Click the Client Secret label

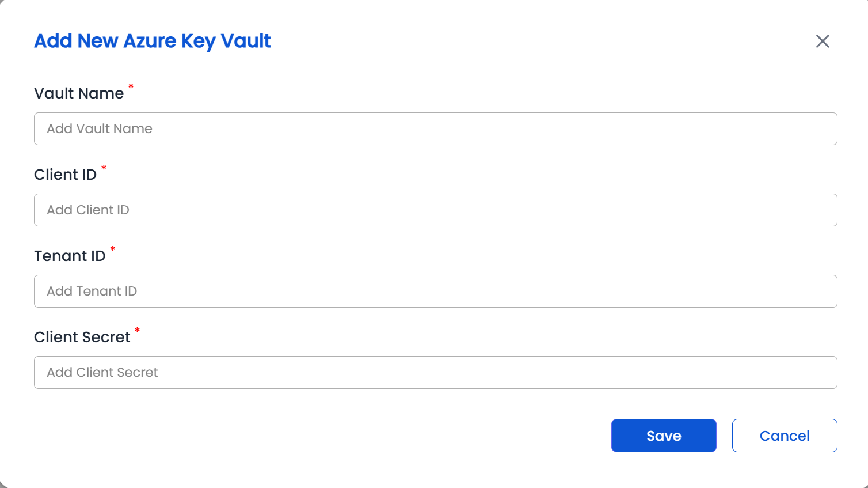point(82,336)
